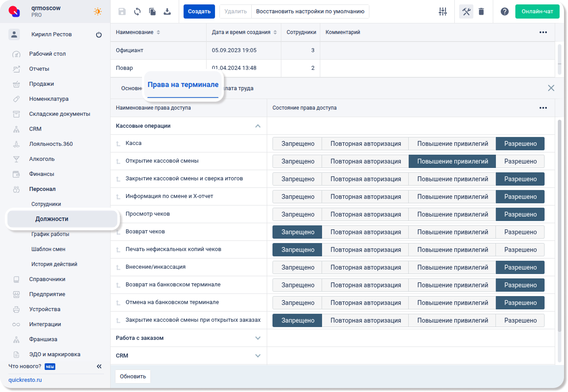
Task: Click the logout power icon near username
Action: tap(99, 35)
